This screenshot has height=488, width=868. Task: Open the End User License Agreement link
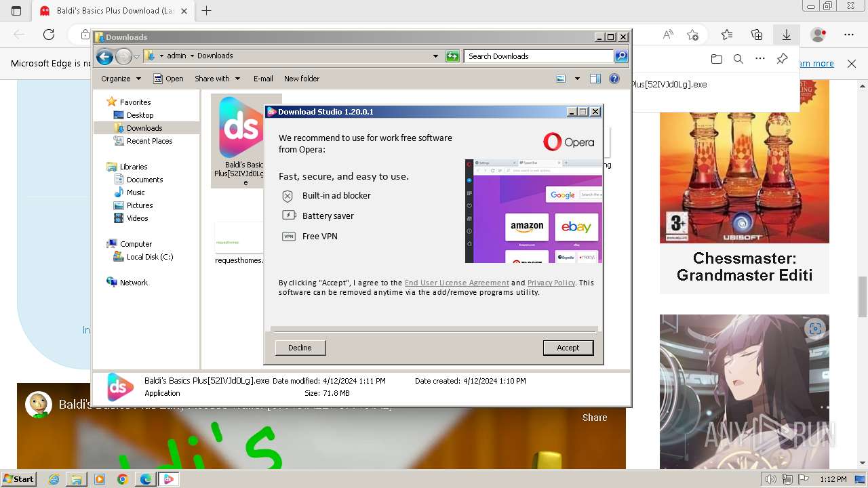(456, 283)
